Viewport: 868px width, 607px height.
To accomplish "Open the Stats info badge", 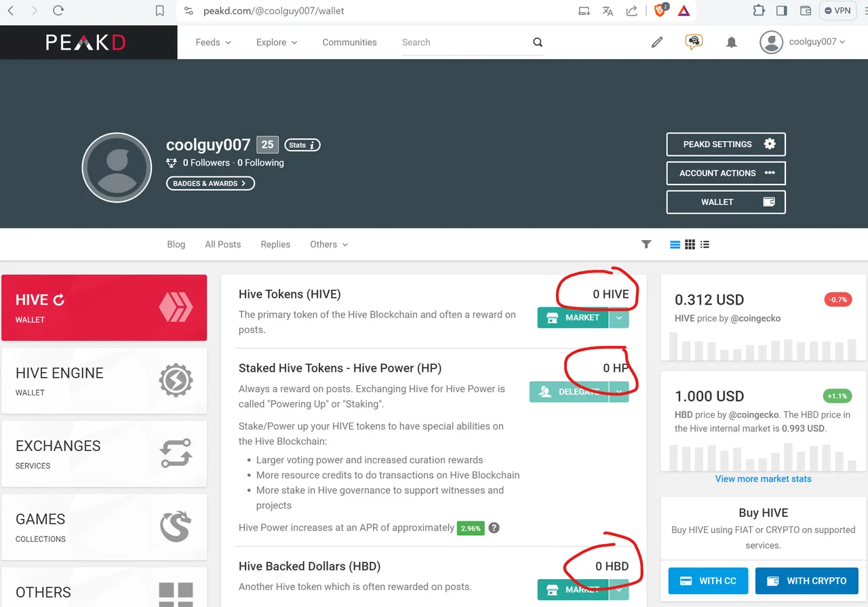I will (302, 145).
